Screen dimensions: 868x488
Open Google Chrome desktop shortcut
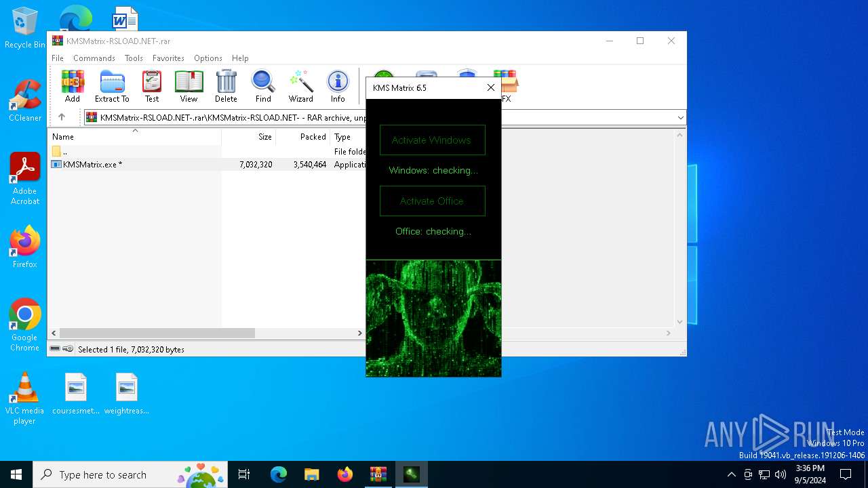24,325
